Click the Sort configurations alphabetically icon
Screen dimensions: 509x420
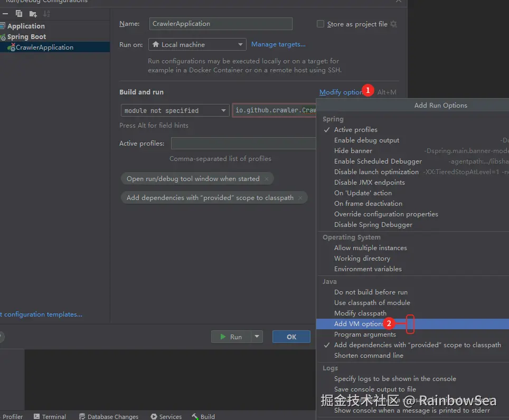tap(46, 14)
